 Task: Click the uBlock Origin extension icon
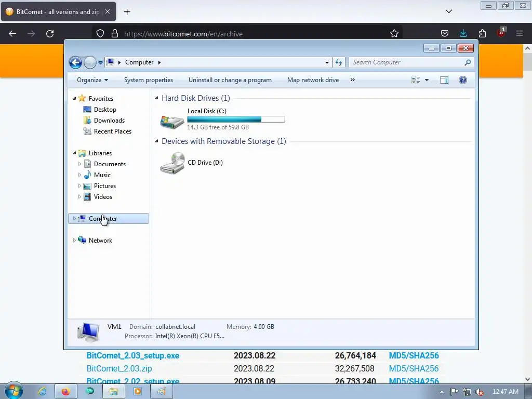tap(501, 33)
